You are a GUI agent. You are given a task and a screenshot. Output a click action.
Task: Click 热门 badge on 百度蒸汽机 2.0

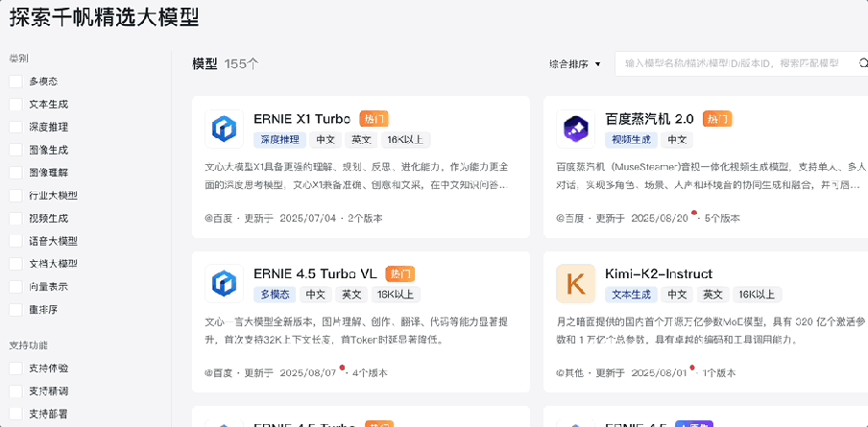717,119
